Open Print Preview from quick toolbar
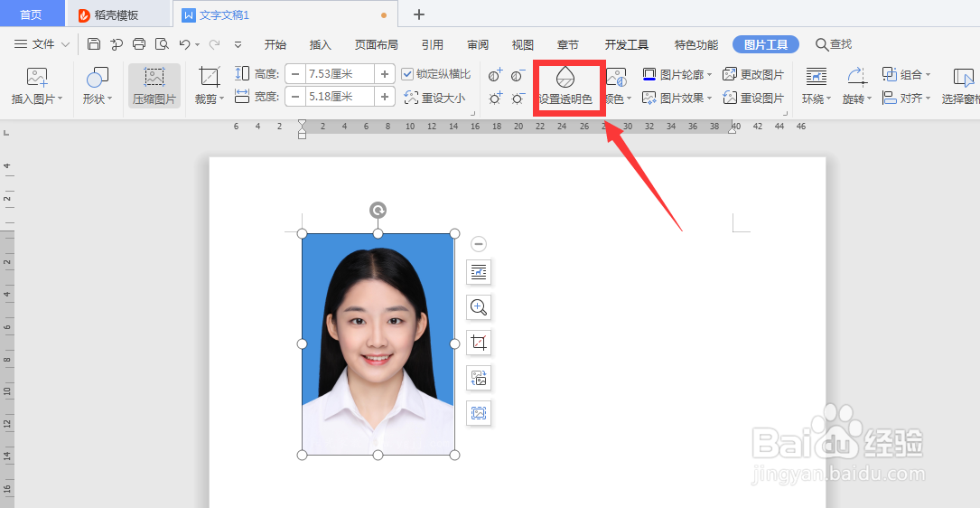 162,43
